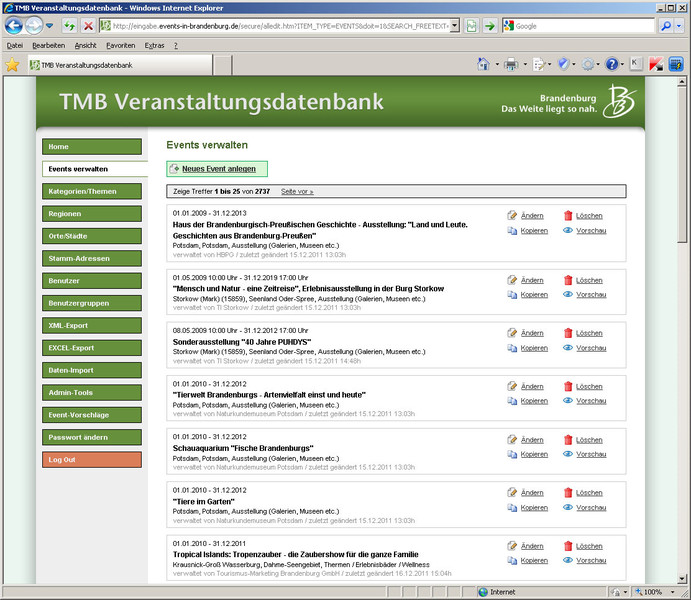Click Ändern link for Schauaquarium Fische Brandenburgs
Screen dimensions: 691x600
532,440
